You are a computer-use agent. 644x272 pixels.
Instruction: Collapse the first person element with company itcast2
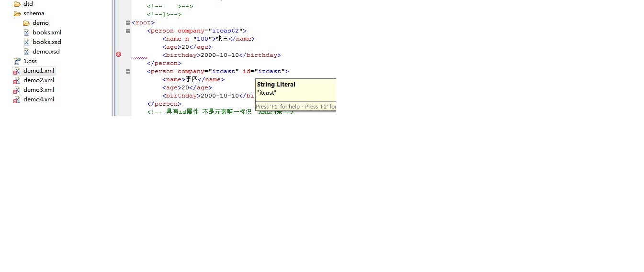[x=128, y=31]
